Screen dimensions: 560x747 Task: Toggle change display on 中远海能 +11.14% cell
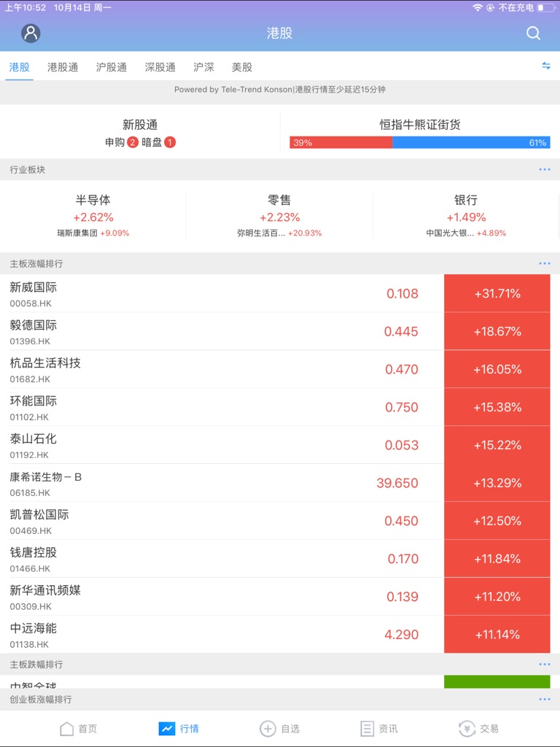[x=497, y=635]
